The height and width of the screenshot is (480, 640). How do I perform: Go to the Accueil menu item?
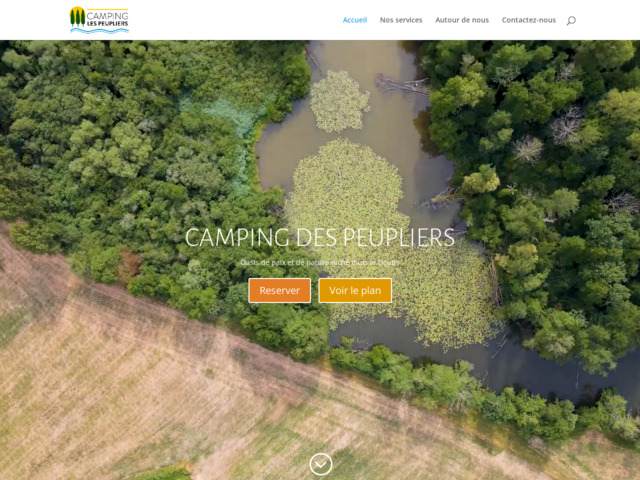click(x=355, y=20)
